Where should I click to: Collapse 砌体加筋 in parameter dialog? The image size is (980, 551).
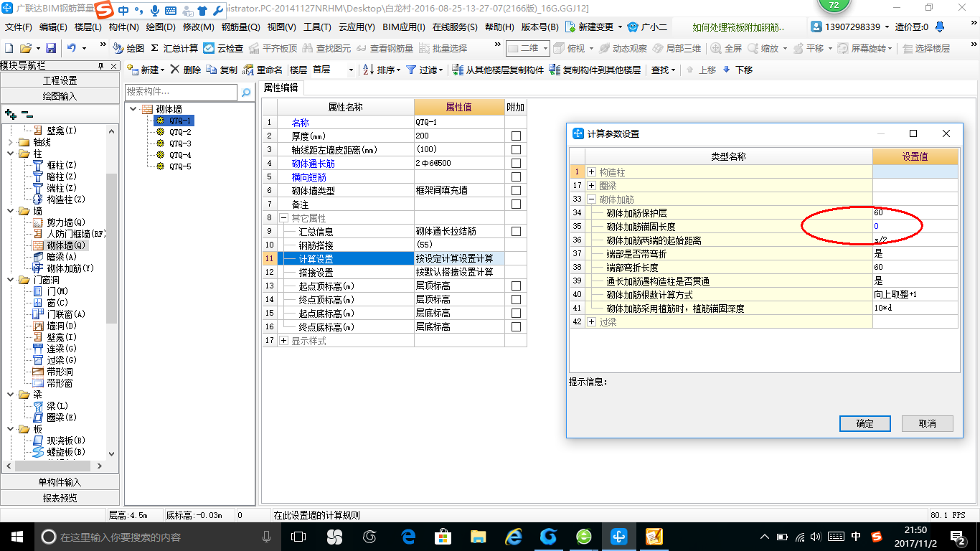pyautogui.click(x=592, y=199)
